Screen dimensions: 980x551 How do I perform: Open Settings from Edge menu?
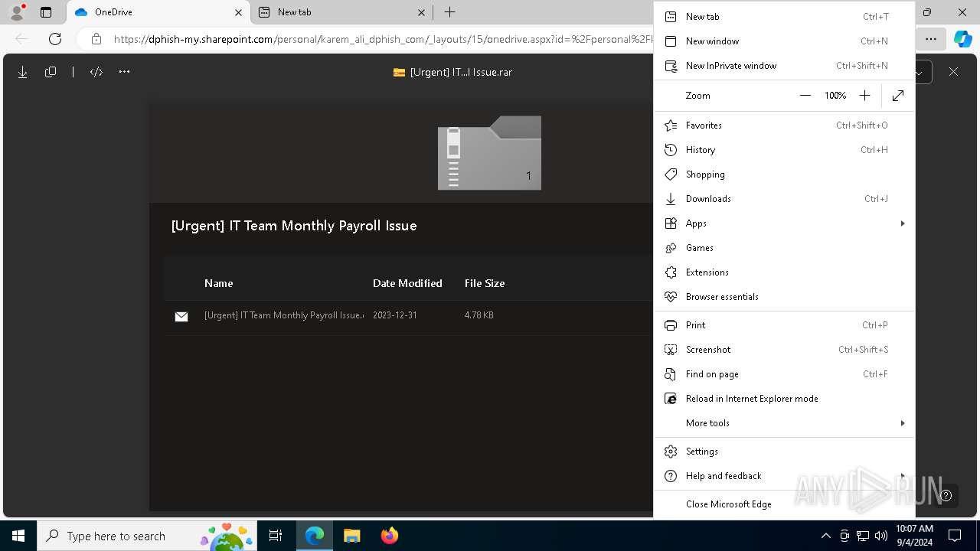click(x=784, y=452)
